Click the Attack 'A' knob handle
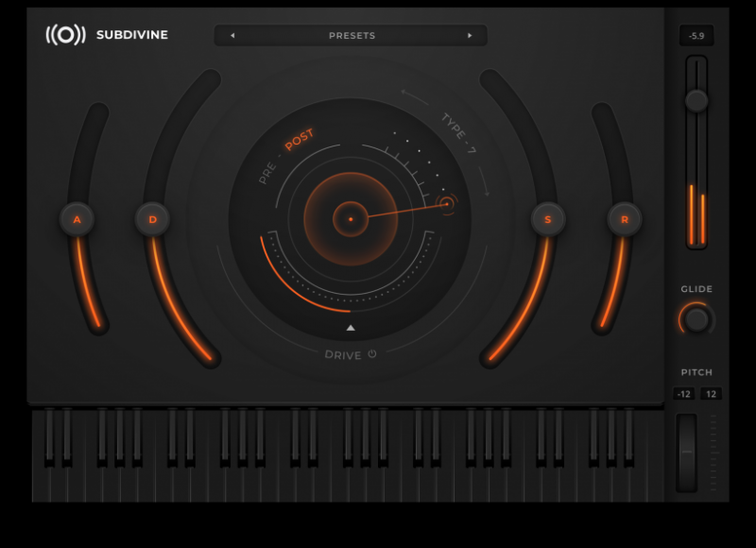The width and height of the screenshot is (756, 548). coord(77,219)
